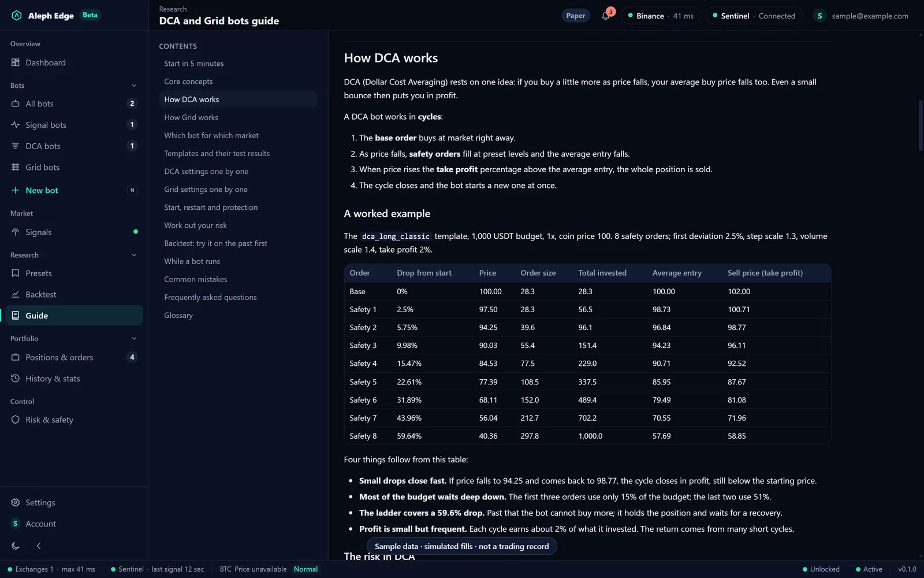924x578 pixels.
Task: Collapse the Research section chevron
Action: click(134, 255)
